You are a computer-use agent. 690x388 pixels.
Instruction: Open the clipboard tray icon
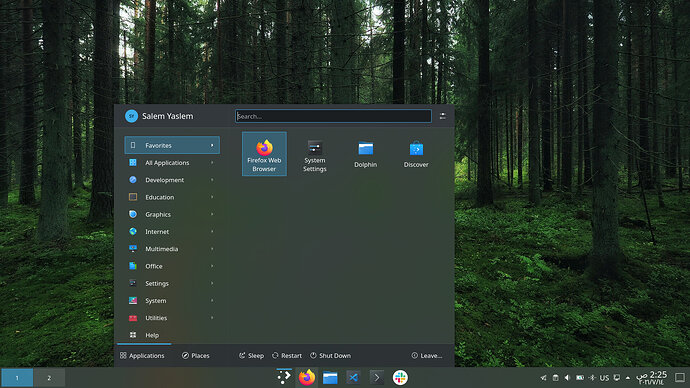click(x=555, y=377)
